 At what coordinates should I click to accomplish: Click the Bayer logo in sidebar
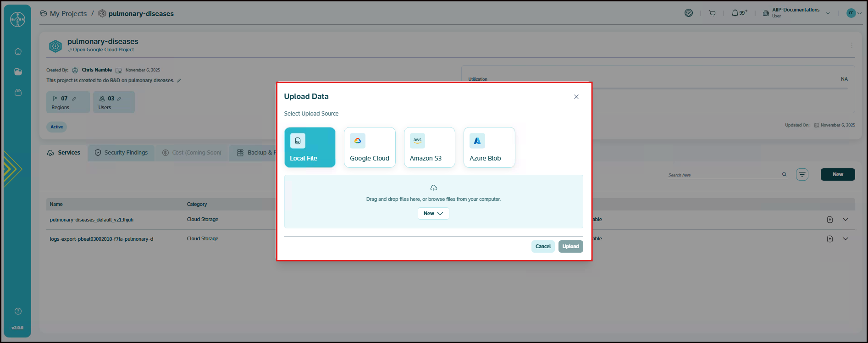click(x=17, y=20)
